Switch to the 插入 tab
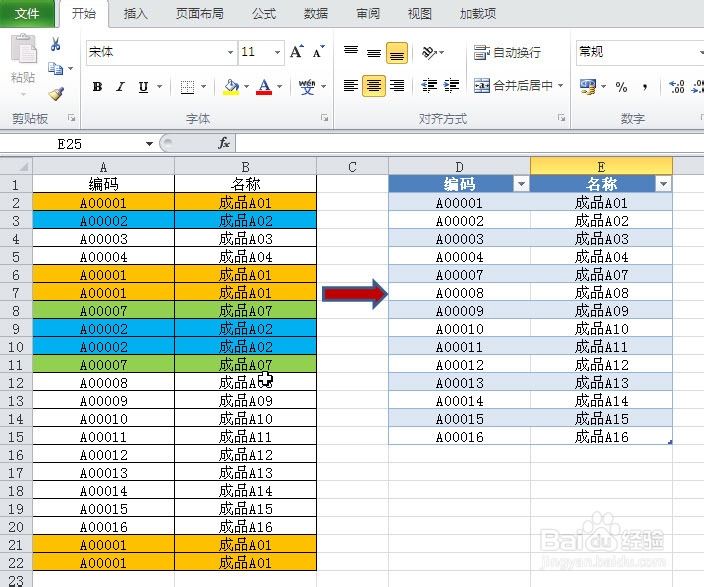This screenshot has height=587, width=704. (135, 13)
